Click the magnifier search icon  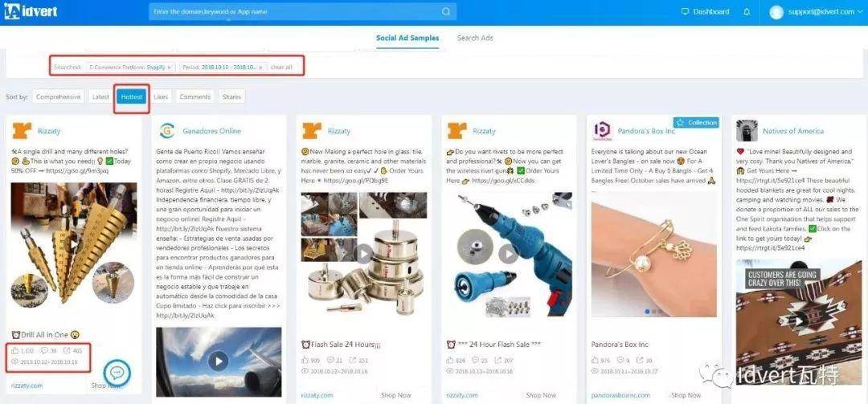[x=446, y=11]
